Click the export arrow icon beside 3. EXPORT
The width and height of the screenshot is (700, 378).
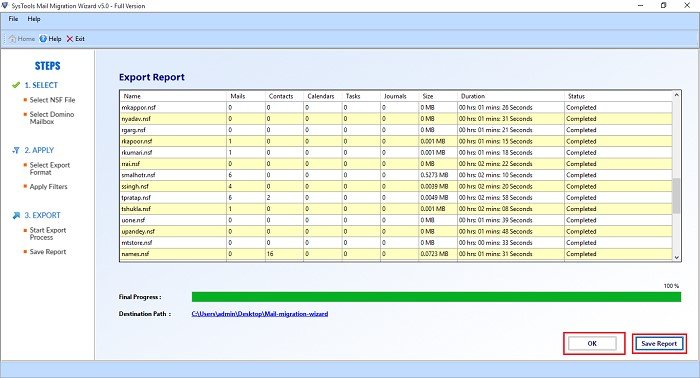point(16,215)
